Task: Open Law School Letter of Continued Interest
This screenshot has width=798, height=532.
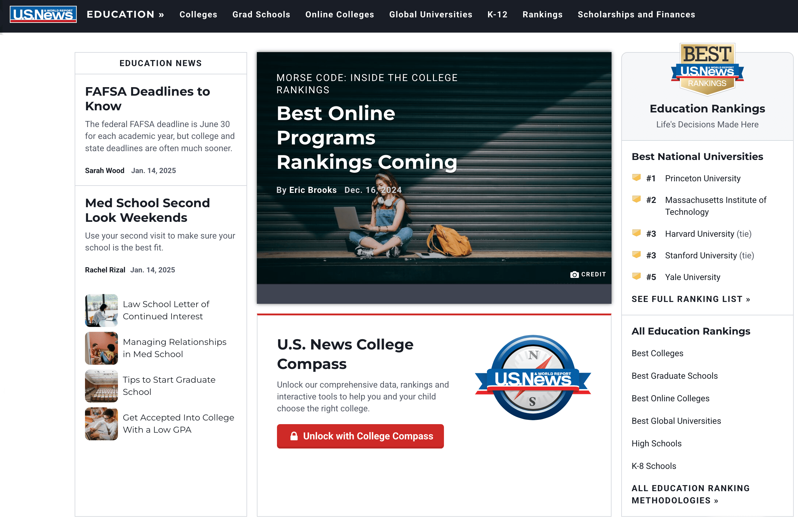Action: pyautogui.click(x=166, y=310)
